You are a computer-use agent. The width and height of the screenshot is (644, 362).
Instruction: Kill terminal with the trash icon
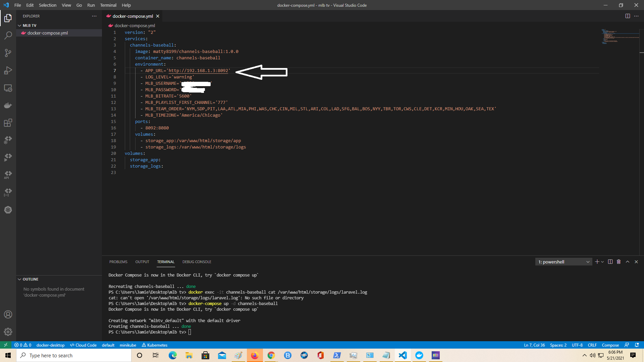[x=619, y=262]
